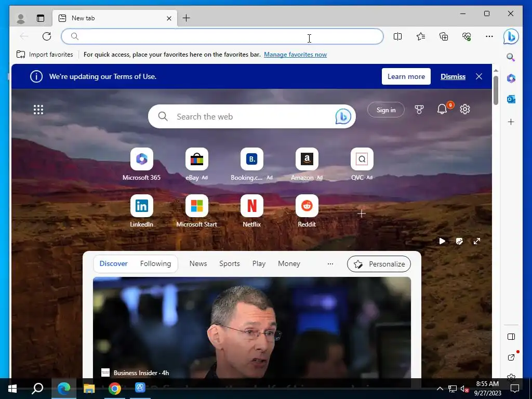
Task: Open the Favorites star icon
Action: pos(421,36)
